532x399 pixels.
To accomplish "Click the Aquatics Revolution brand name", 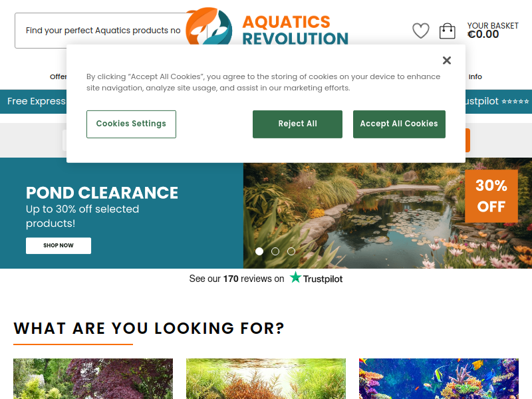I will [x=295, y=30].
